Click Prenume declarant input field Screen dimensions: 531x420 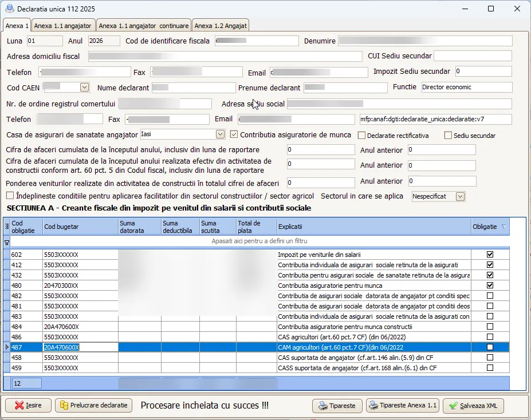coord(345,88)
